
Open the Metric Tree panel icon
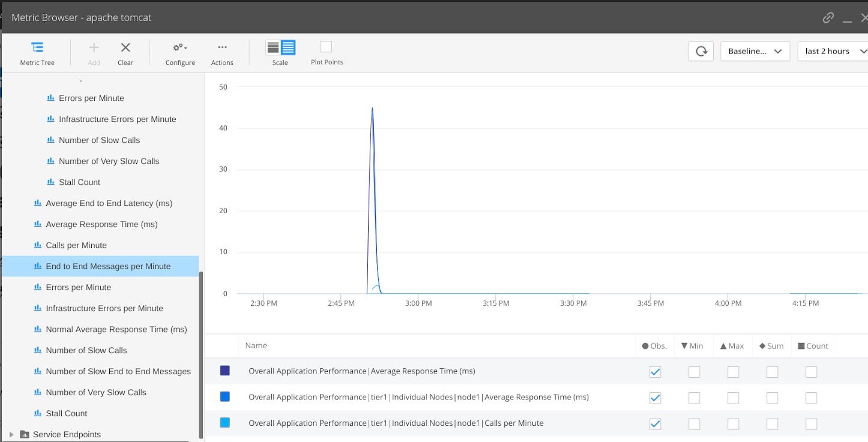point(37,47)
